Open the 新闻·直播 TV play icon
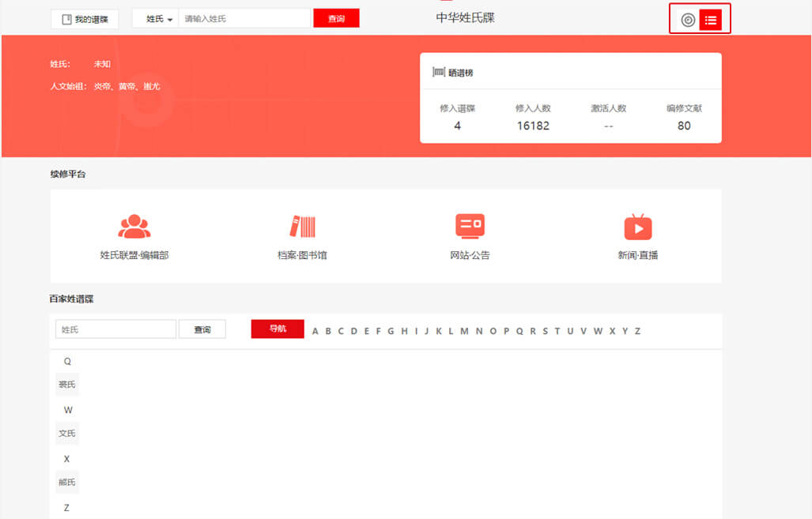 point(638,227)
